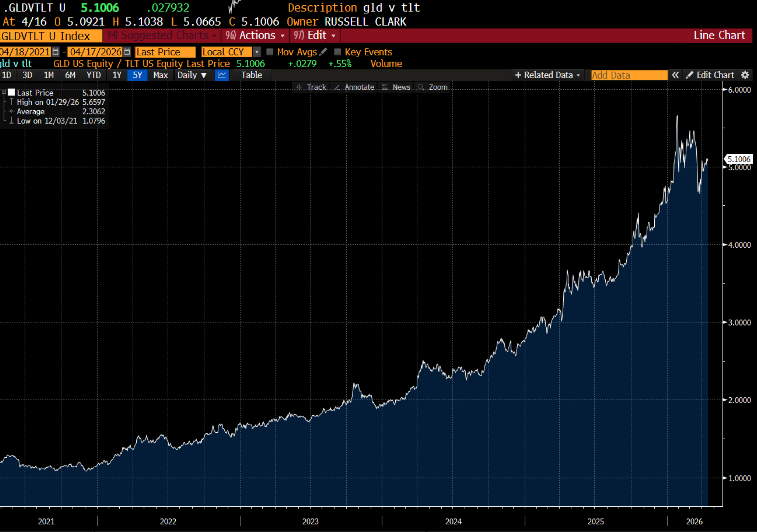Activate the Zoom magnifier tool
Image resolution: width=757 pixels, height=532 pixels.
[433, 87]
